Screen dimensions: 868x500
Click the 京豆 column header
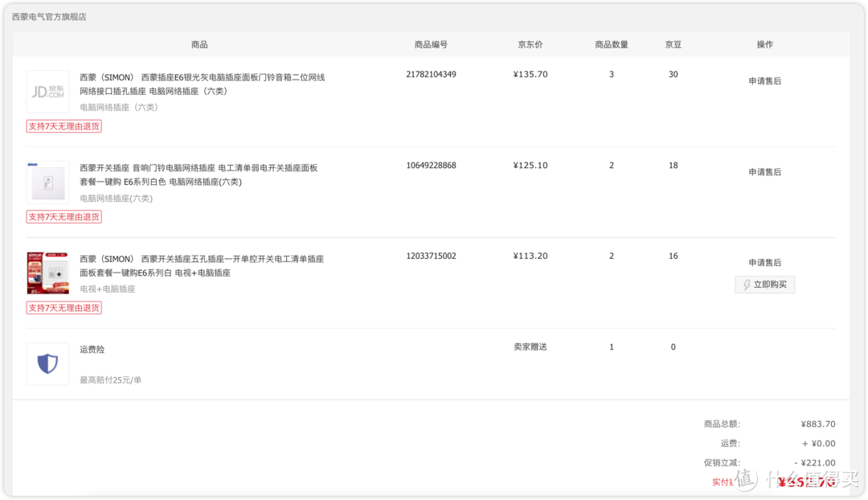674,44
